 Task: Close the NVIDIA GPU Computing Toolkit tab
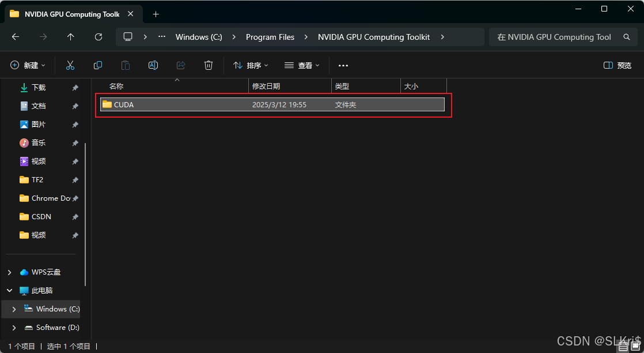click(x=131, y=14)
